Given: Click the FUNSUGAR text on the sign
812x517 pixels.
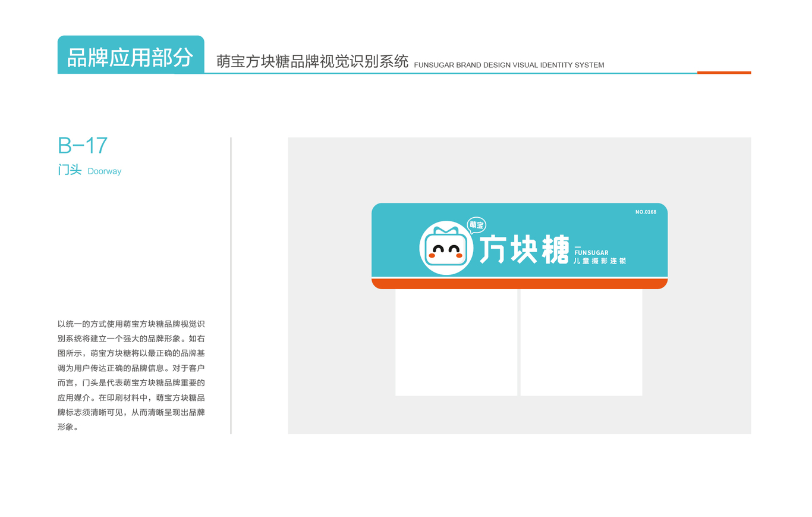Looking at the screenshot, I should tap(591, 253).
